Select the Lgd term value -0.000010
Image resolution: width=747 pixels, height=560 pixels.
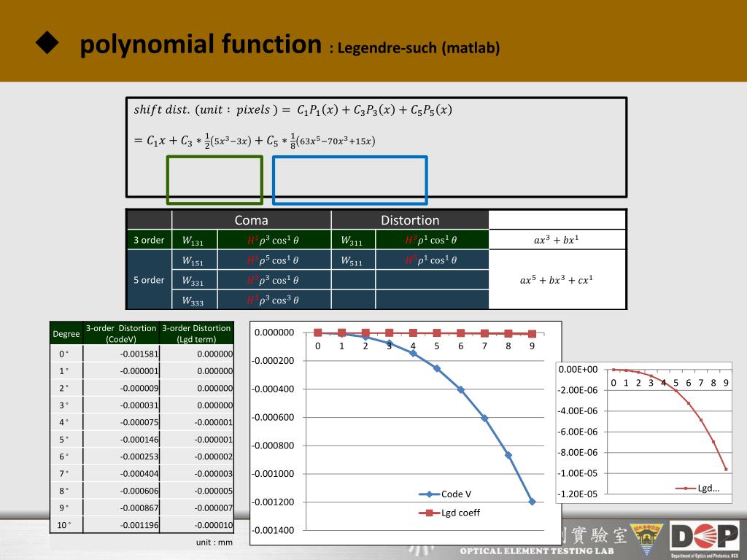pyautogui.click(x=214, y=525)
